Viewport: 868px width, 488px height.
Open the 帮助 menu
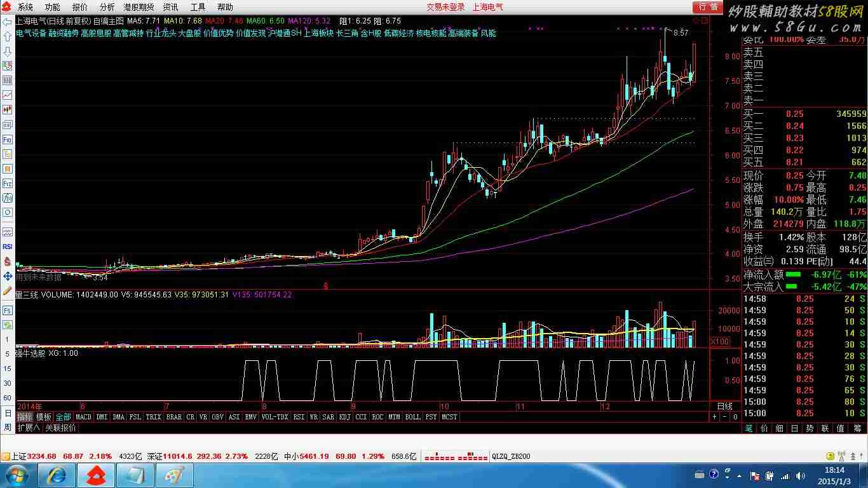pyautogui.click(x=225, y=7)
